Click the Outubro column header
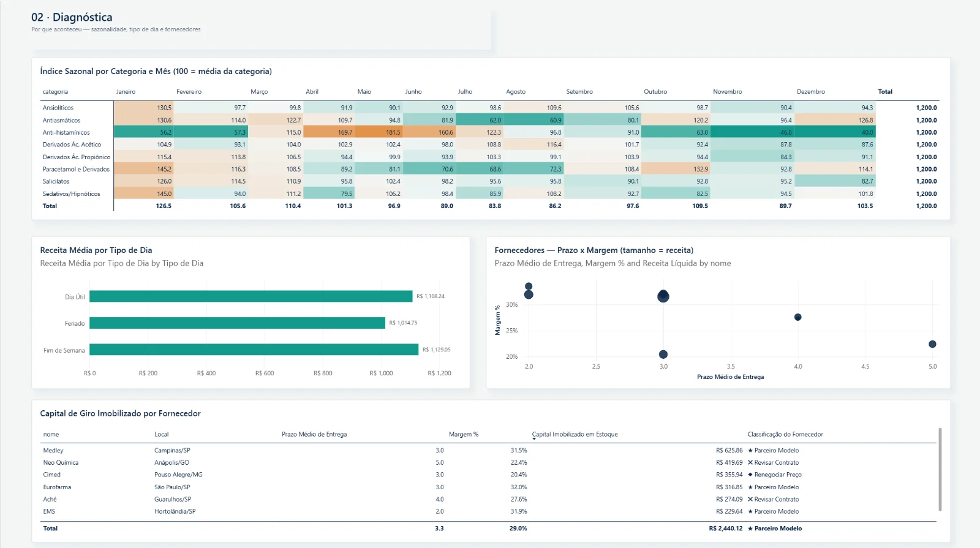This screenshot has width=980, height=548. (x=655, y=92)
